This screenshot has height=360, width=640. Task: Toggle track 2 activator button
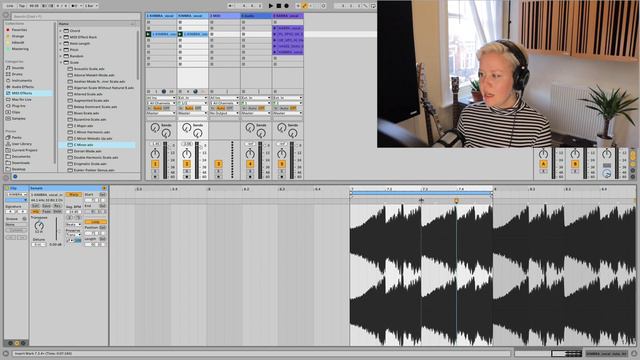pos(187,164)
